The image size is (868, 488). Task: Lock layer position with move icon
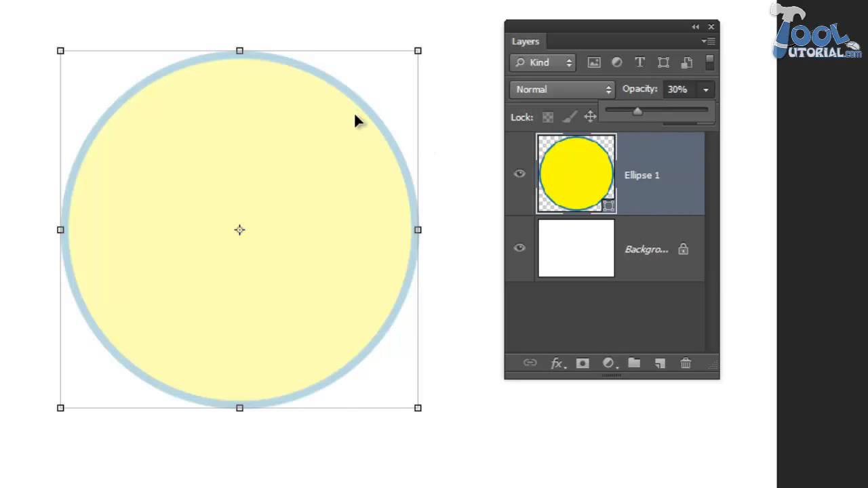click(x=590, y=117)
